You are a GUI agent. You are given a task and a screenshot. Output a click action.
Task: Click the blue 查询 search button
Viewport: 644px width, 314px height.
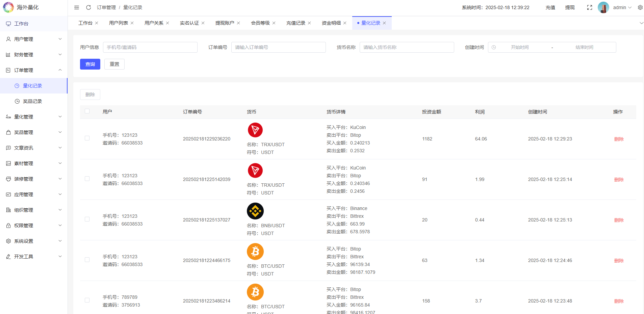pyautogui.click(x=90, y=64)
